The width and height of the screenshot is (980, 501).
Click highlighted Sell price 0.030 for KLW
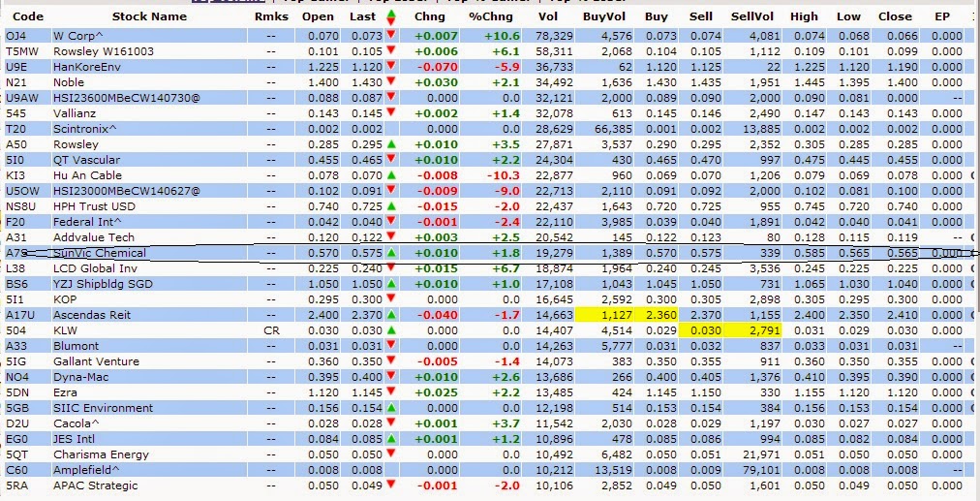[x=701, y=330]
